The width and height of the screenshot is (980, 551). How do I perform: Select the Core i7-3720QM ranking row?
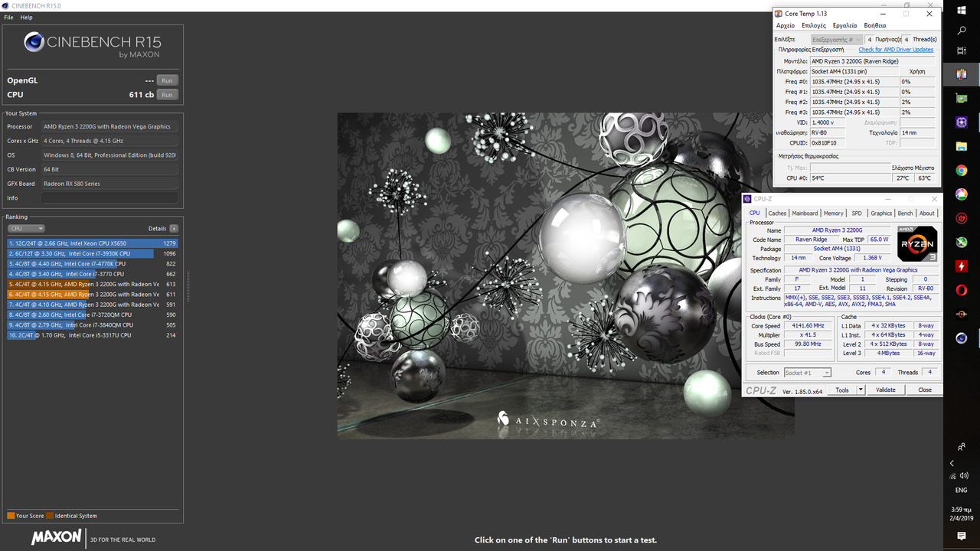(x=93, y=315)
